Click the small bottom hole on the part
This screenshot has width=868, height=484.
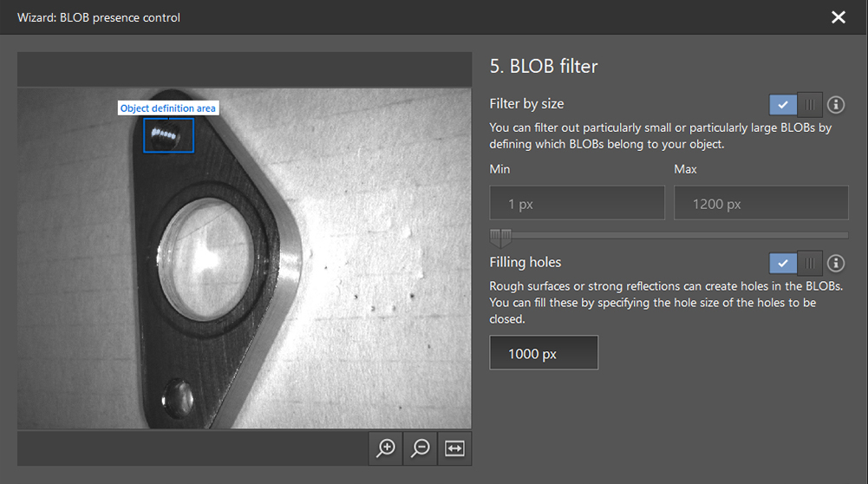pos(179,397)
